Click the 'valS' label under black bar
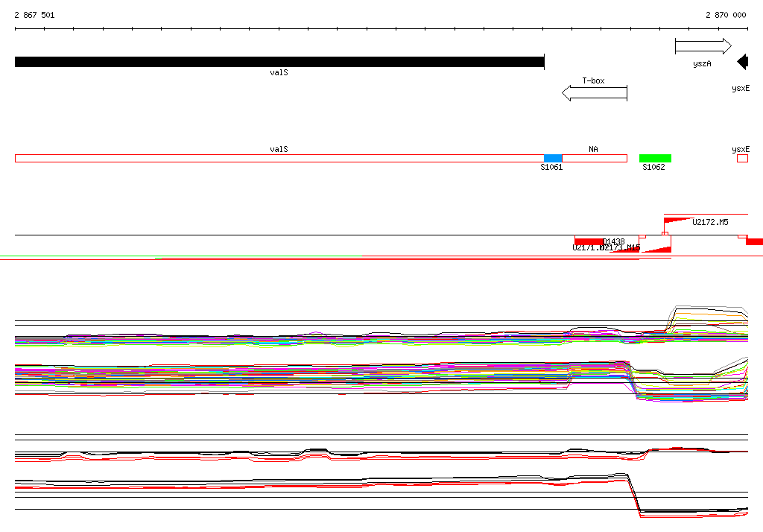 pos(279,72)
